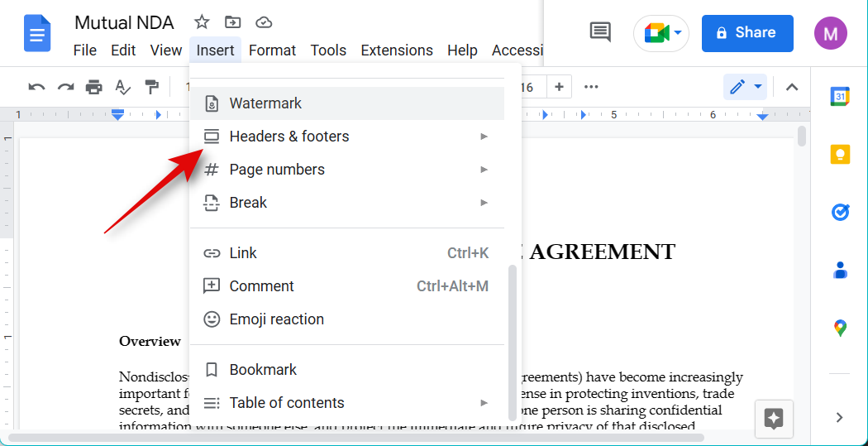Screen dimensions: 868x446
Task: Click the blue Share button
Action: click(x=746, y=33)
